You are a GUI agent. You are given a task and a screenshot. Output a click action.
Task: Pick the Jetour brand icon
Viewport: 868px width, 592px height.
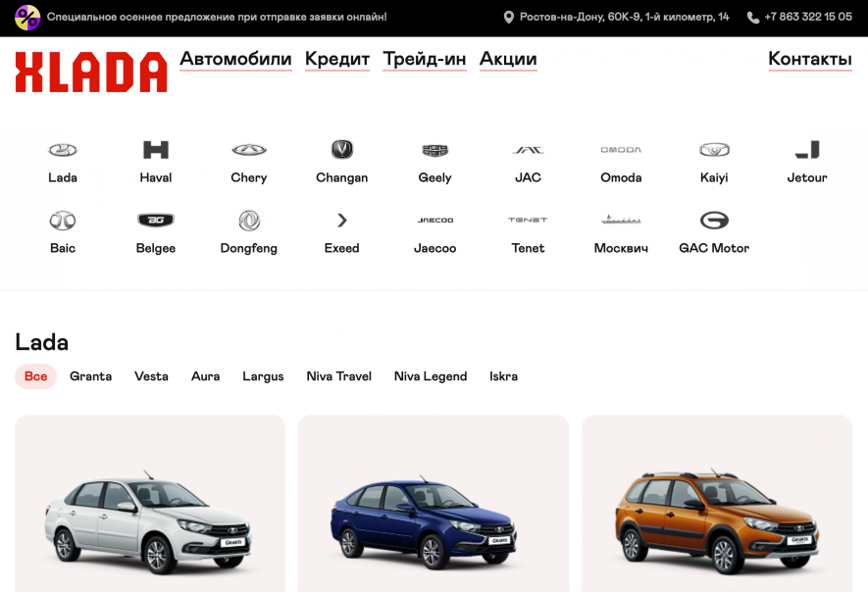pyautogui.click(x=806, y=150)
